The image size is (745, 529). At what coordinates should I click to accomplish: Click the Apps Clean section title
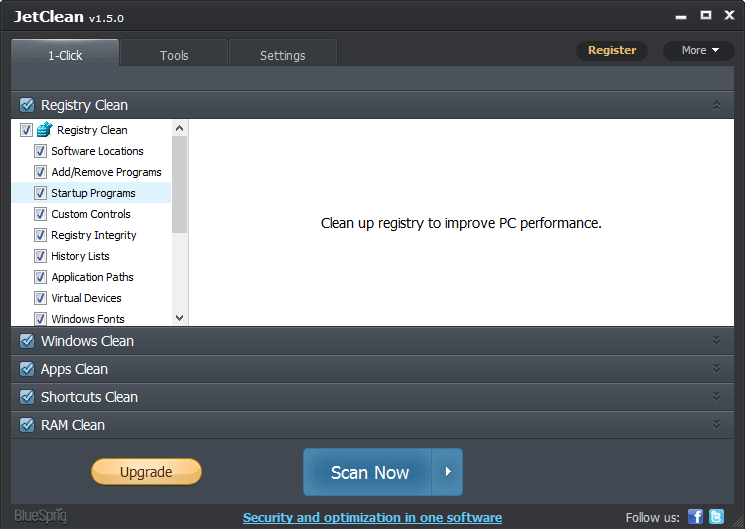click(74, 369)
